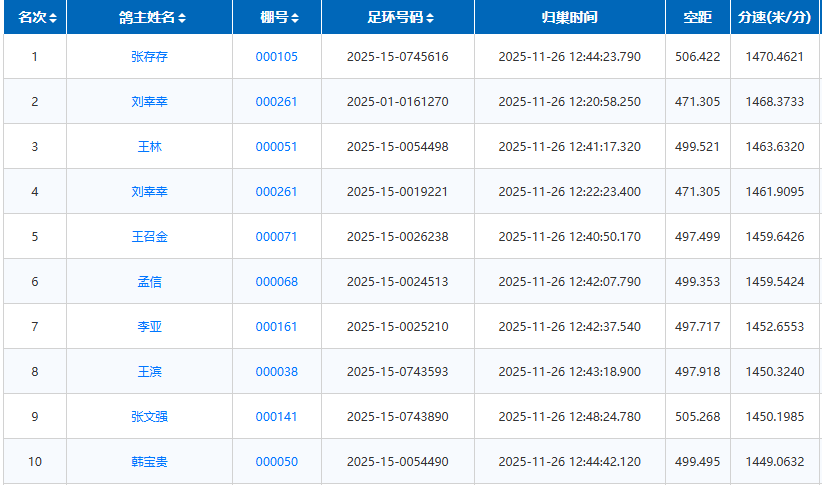Open loft number 000105 link
The image size is (822, 485).
pos(276,57)
